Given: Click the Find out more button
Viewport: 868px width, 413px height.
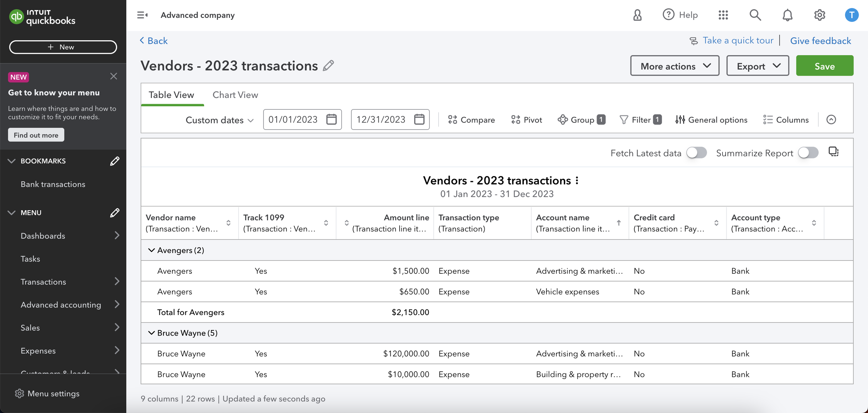Looking at the screenshot, I should pos(36,135).
